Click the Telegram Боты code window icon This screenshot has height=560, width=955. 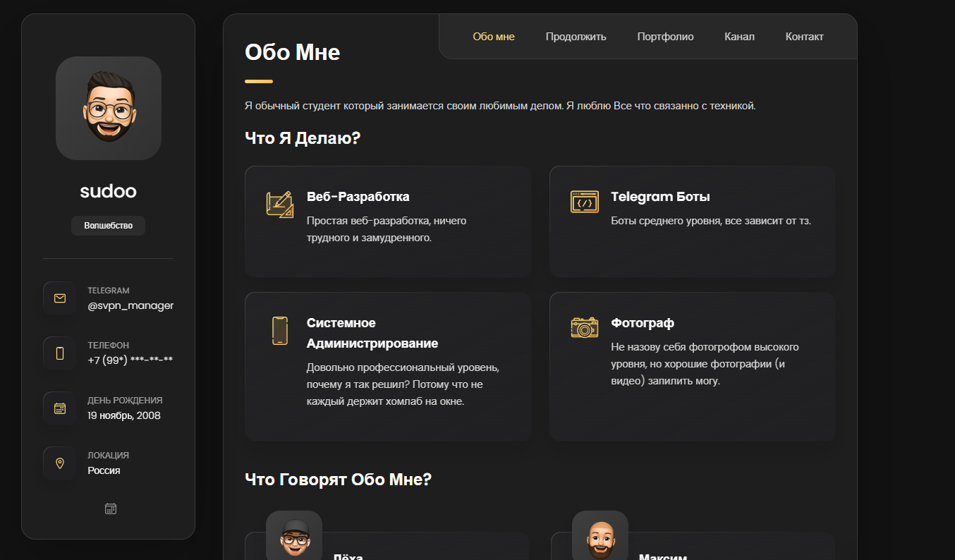click(584, 202)
